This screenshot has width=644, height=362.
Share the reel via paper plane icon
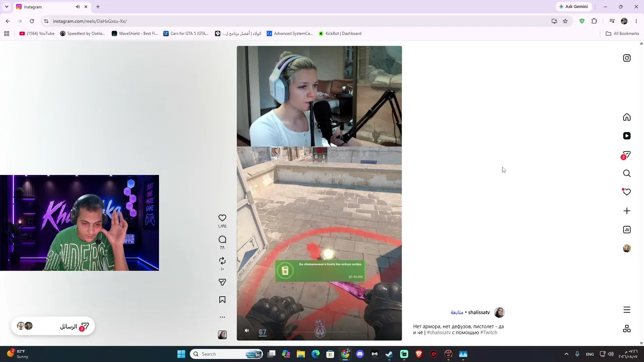click(222, 282)
